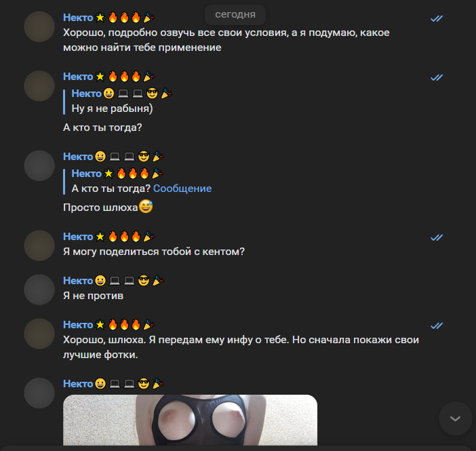Click avatar next to "Я не против" message
Viewport: 476px width, 451px height.
pyautogui.click(x=39, y=290)
